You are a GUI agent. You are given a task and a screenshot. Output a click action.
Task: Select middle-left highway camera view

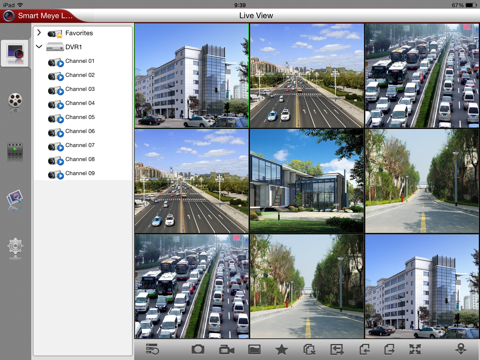click(x=192, y=181)
